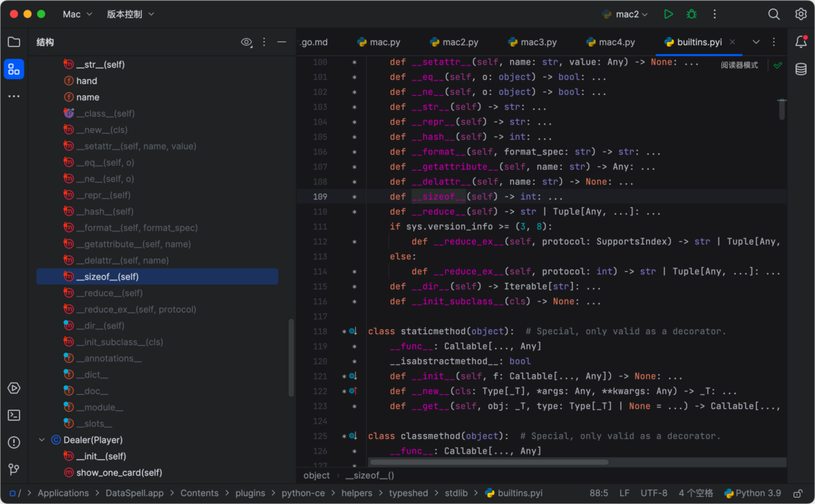Click DataSpell.app in the path breadcrumb
Image resolution: width=815 pixels, height=504 pixels.
click(135, 493)
